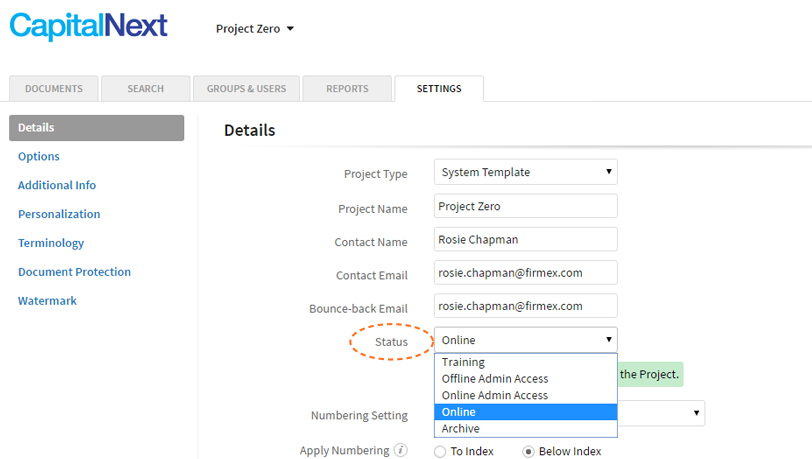
Task: Click the CapitalNext logo
Action: point(89,26)
